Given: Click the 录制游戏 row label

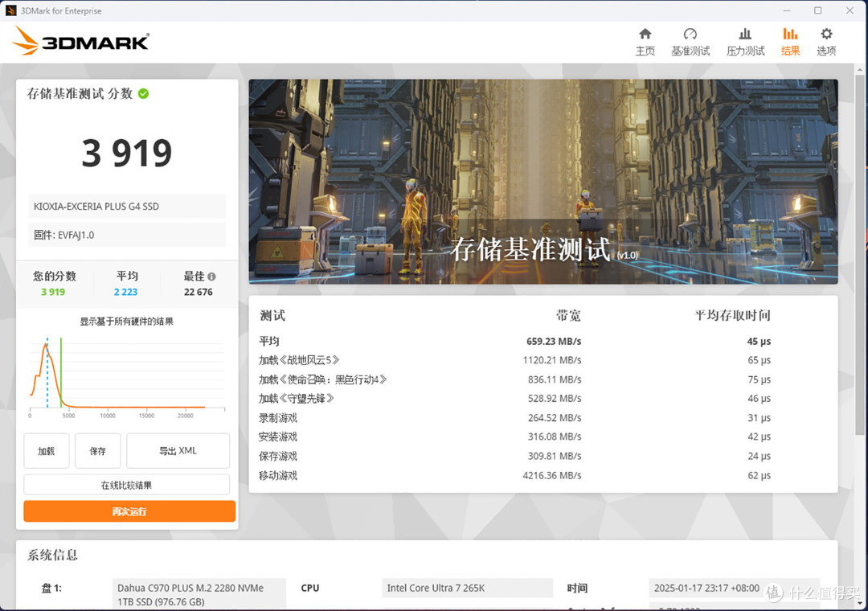Looking at the screenshot, I should (x=278, y=418).
